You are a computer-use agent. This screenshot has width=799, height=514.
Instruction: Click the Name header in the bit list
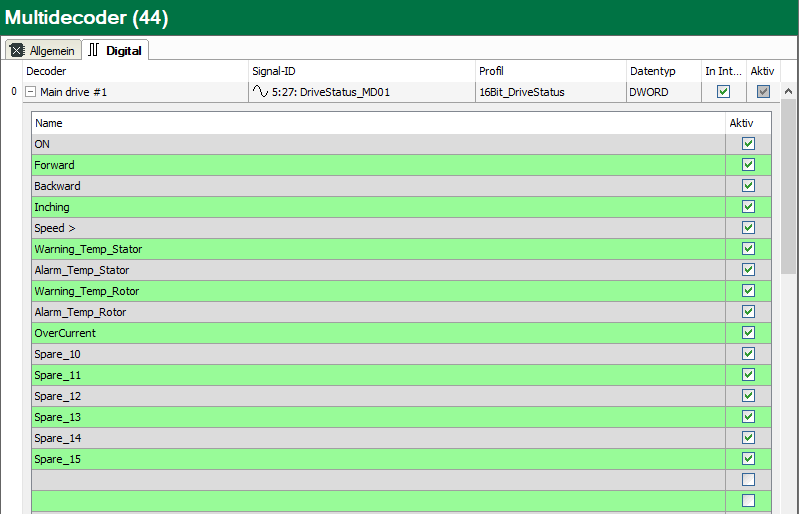[378, 123]
